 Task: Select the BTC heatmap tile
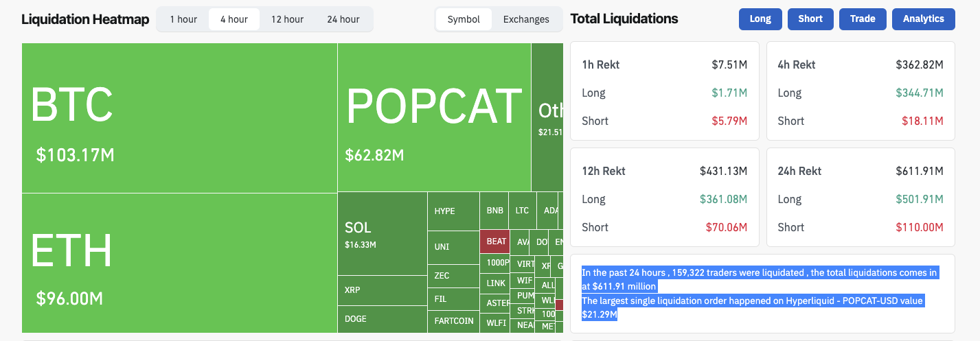(179, 118)
